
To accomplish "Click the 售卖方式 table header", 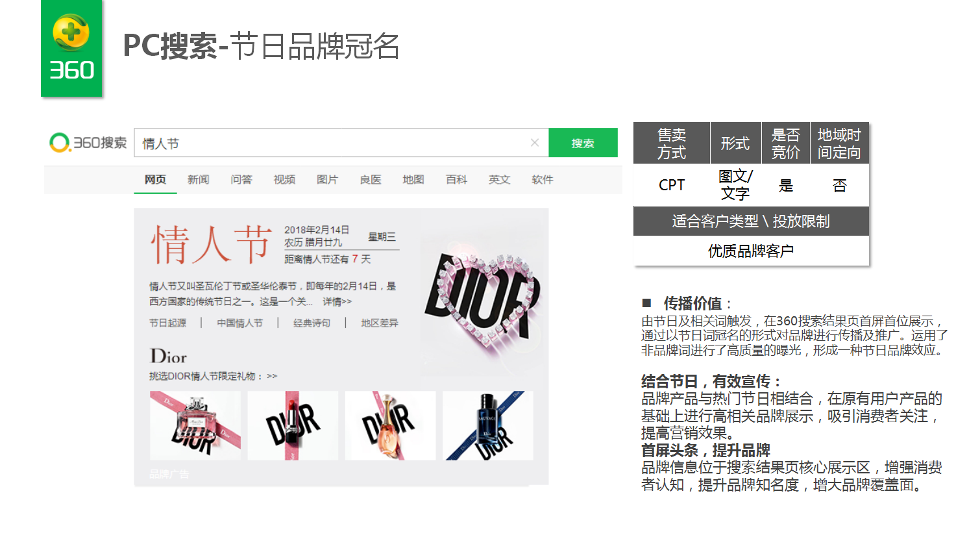I will 672,144.
